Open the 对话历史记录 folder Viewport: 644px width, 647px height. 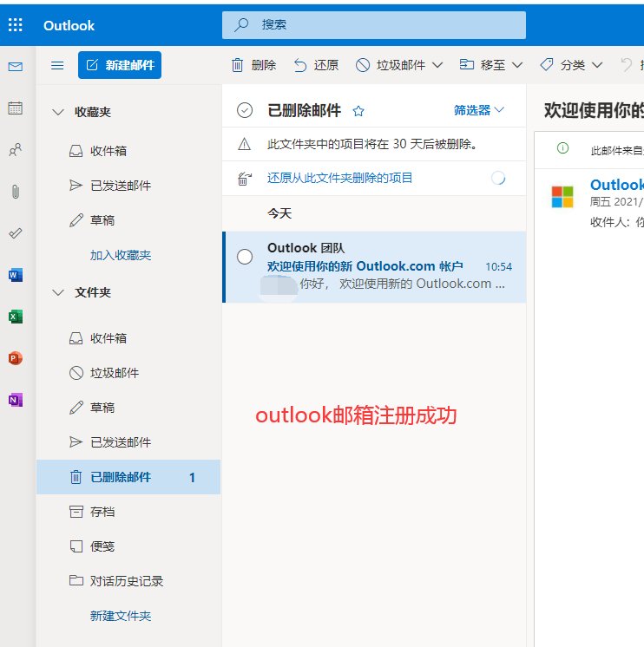(128, 581)
